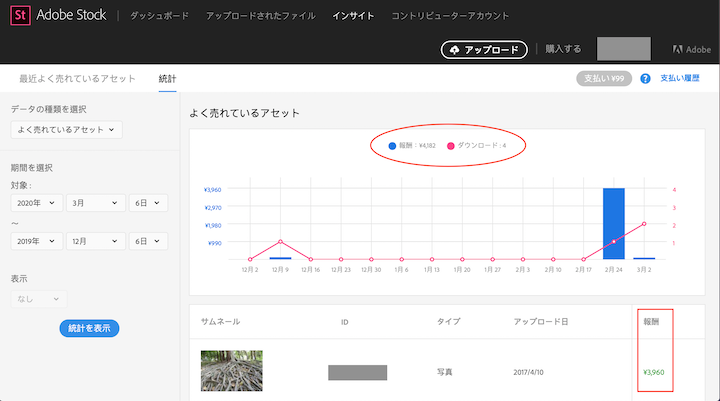Screen dimensions: 720x401
Task: Expand the 2020年 start year dropdown
Action: click(36, 203)
